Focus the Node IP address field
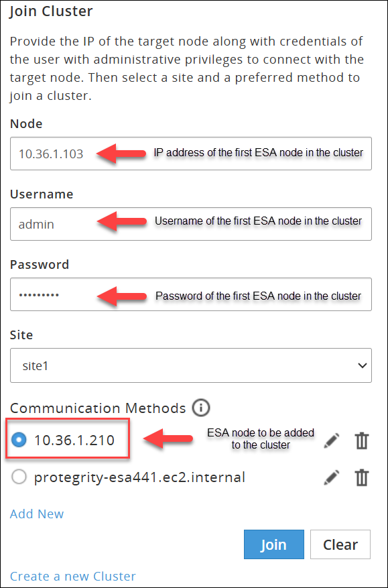This screenshot has height=588, width=388. 191,154
